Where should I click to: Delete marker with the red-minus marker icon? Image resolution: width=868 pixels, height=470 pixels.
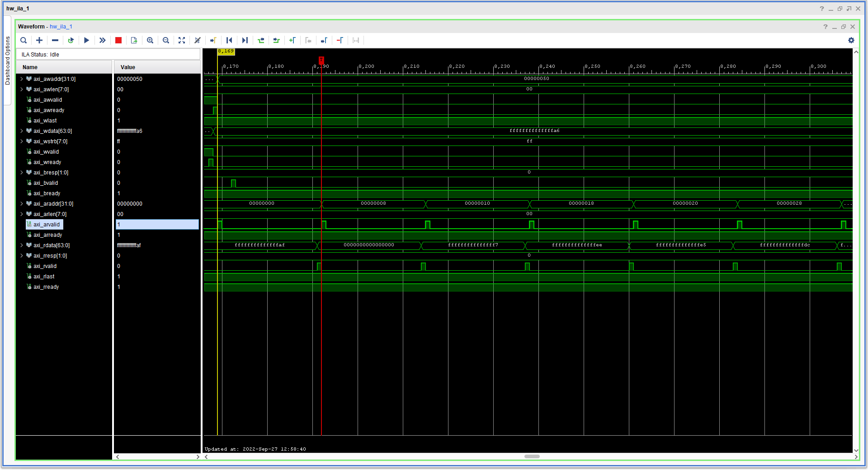click(x=340, y=40)
